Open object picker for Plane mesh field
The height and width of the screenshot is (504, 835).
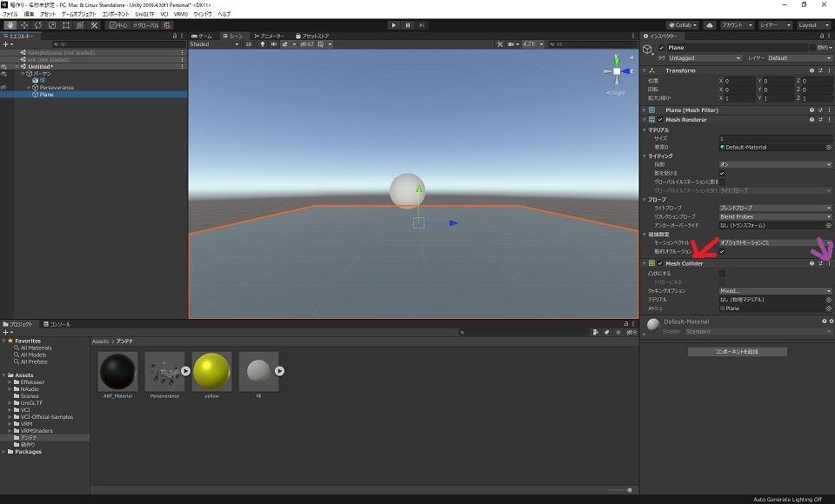pos(829,308)
